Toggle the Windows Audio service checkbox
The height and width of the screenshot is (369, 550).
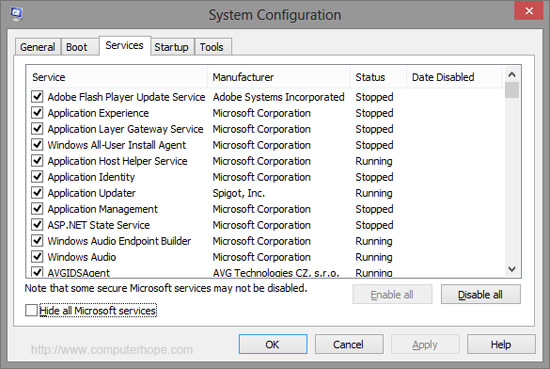click(x=37, y=257)
